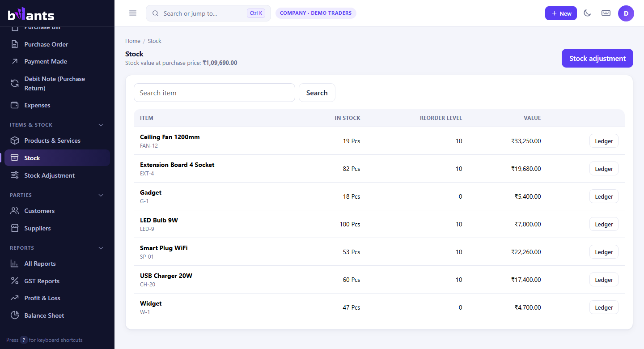The width and height of the screenshot is (644, 349).
Task: Open user avatar D menu
Action: point(626,13)
